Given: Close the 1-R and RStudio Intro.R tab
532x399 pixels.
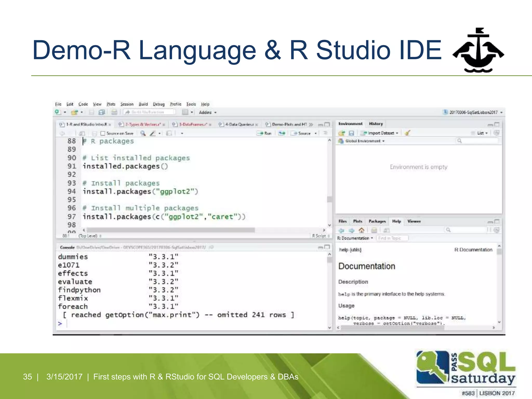Looking at the screenshot, I should click(110, 125).
